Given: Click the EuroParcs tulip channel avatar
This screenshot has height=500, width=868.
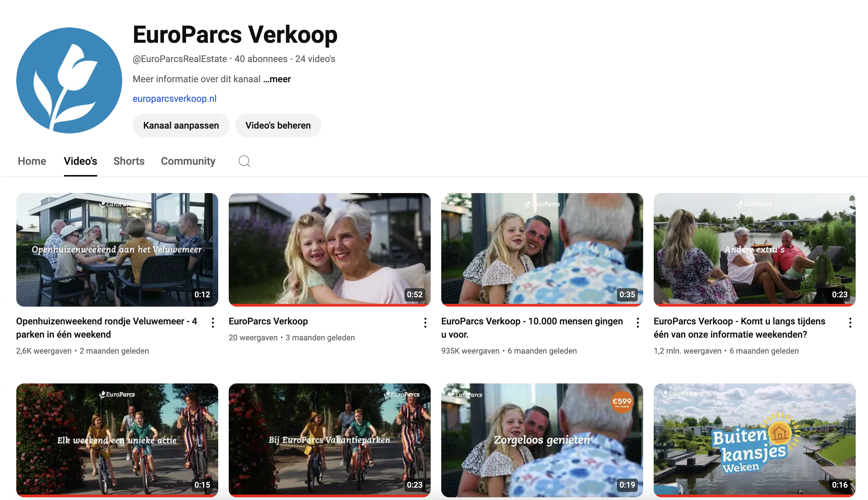Looking at the screenshot, I should (x=69, y=80).
